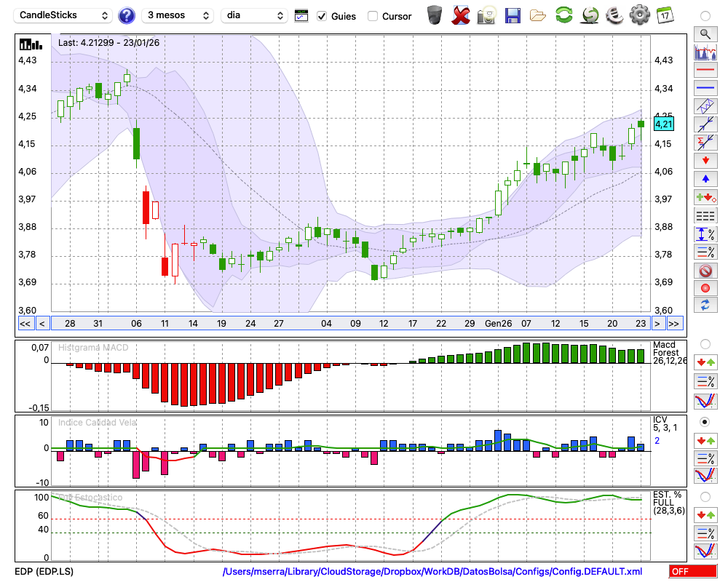The width and height of the screenshot is (728, 582).
Task: Click the green refresh arrows icon
Action: [563, 15]
